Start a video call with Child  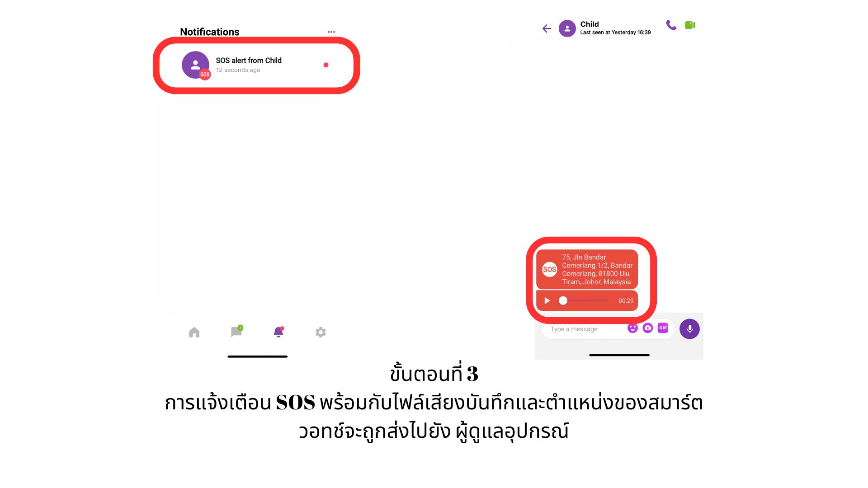click(x=690, y=25)
